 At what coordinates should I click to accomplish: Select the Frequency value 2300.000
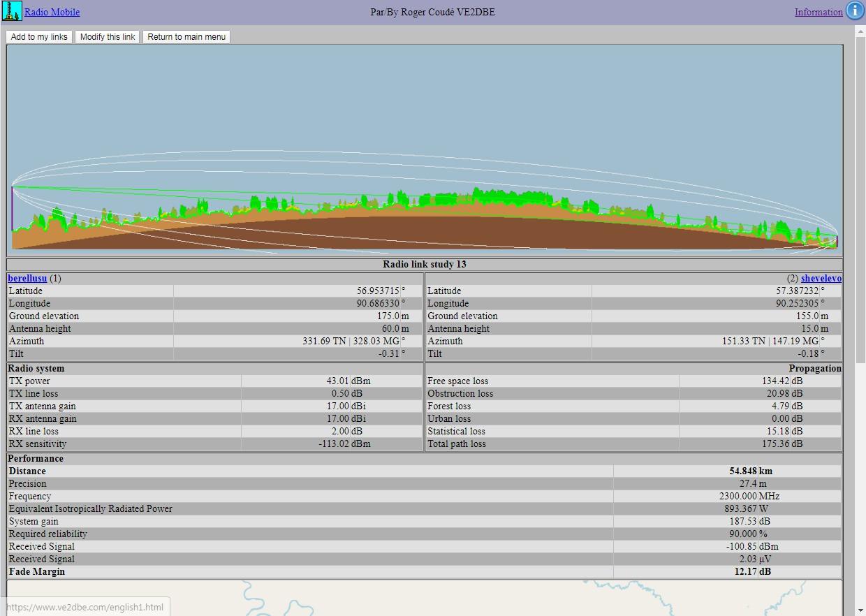tap(736, 496)
